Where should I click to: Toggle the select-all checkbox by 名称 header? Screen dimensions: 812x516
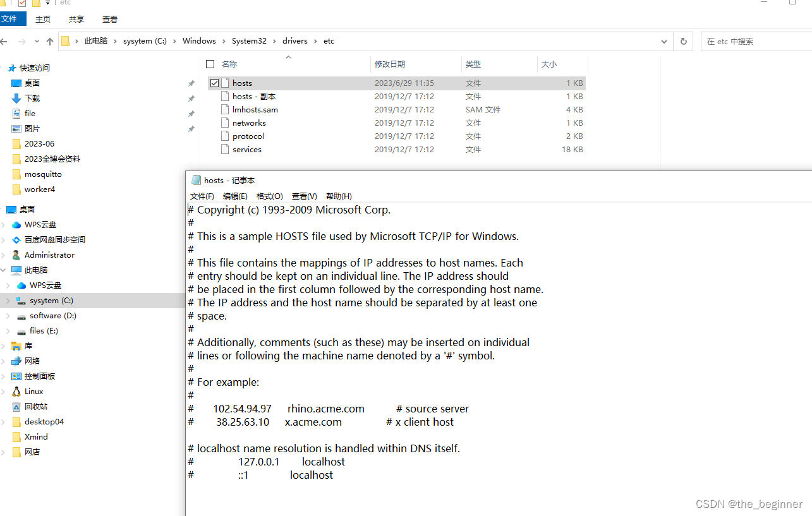pyautogui.click(x=210, y=64)
